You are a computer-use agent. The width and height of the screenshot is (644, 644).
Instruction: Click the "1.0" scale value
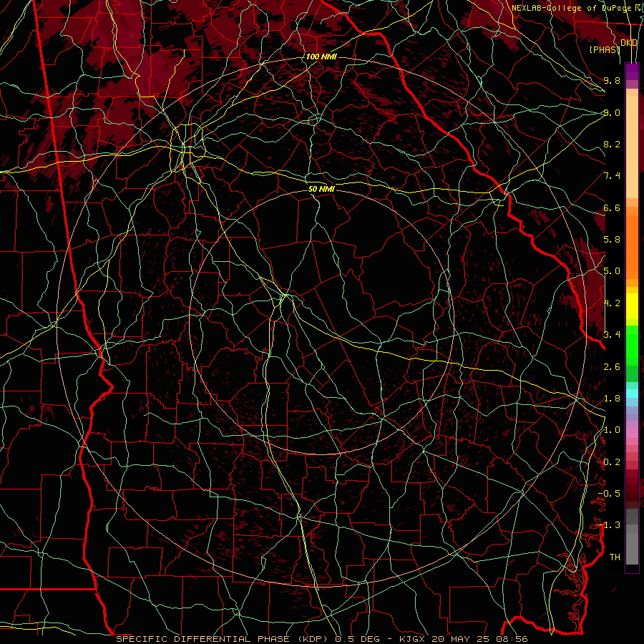pyautogui.click(x=612, y=430)
